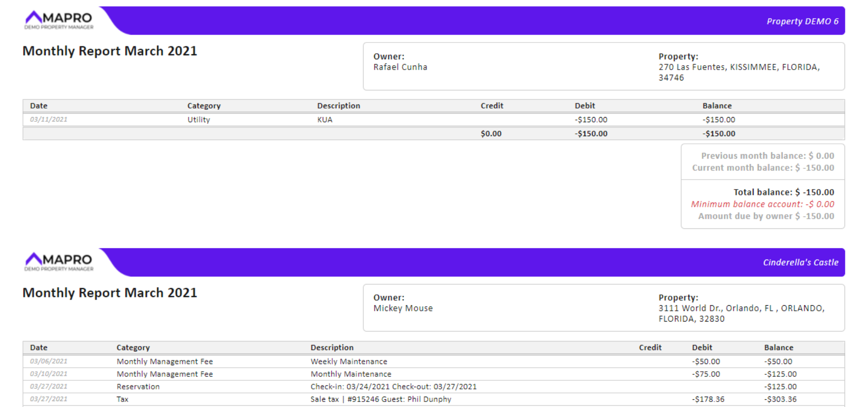Select the Reservation category cell

click(138, 387)
